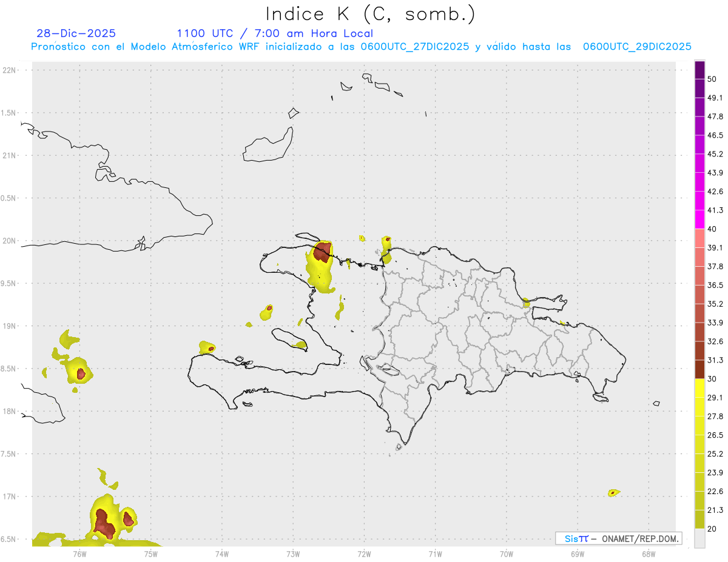Viewport: 728px width, 562px height.
Task: Click the "Indice K (C, somb.)" title
Action: click(x=370, y=15)
